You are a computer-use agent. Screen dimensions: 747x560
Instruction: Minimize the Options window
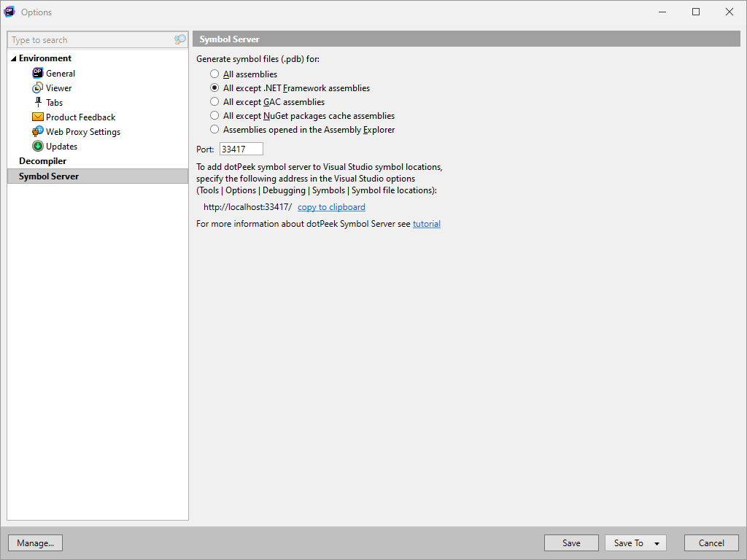[662, 12]
